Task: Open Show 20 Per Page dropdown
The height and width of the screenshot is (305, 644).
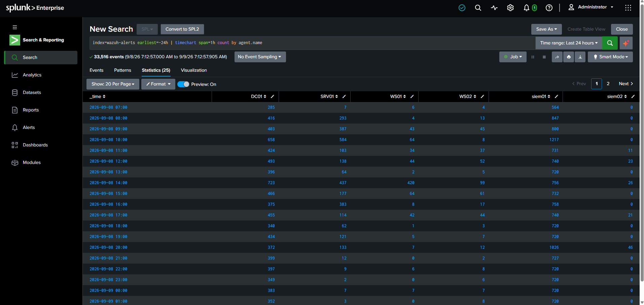Action: (x=113, y=84)
